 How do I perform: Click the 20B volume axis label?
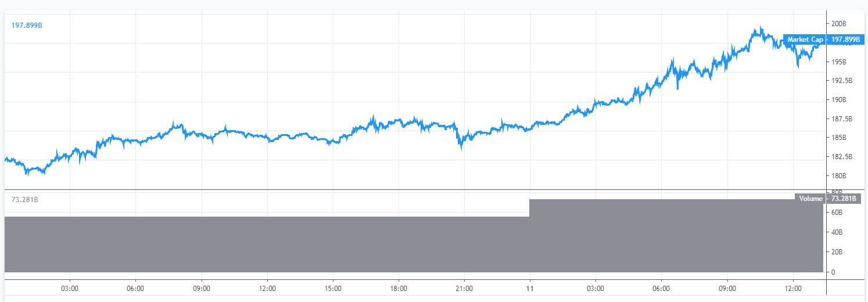[x=837, y=252]
